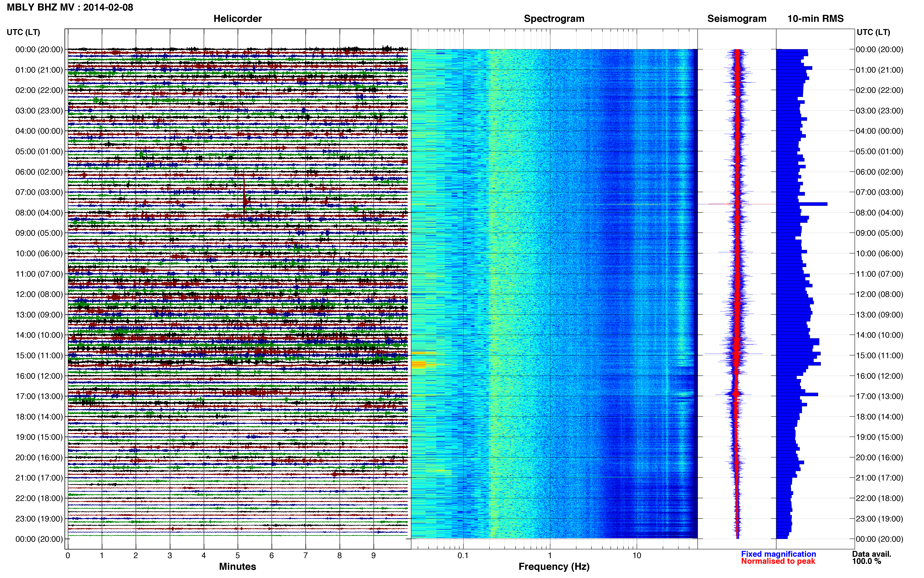Click the longest bar in the 10-min RMS chart
924x578 pixels.
click(802, 204)
